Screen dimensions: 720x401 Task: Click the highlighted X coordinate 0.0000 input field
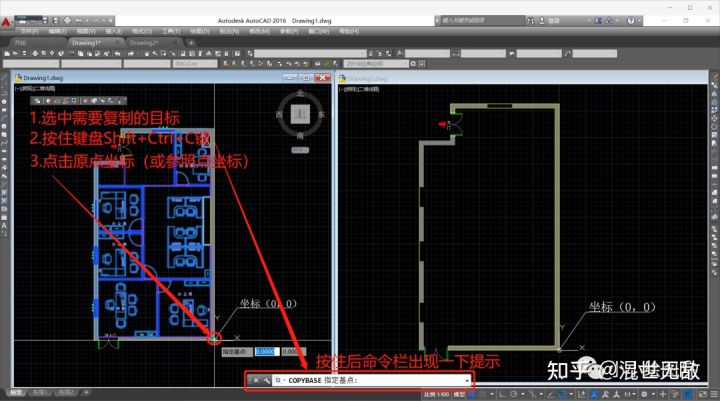(267, 351)
